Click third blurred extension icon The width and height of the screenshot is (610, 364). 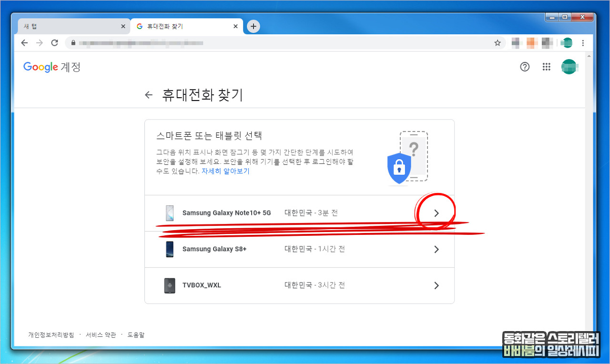point(547,43)
